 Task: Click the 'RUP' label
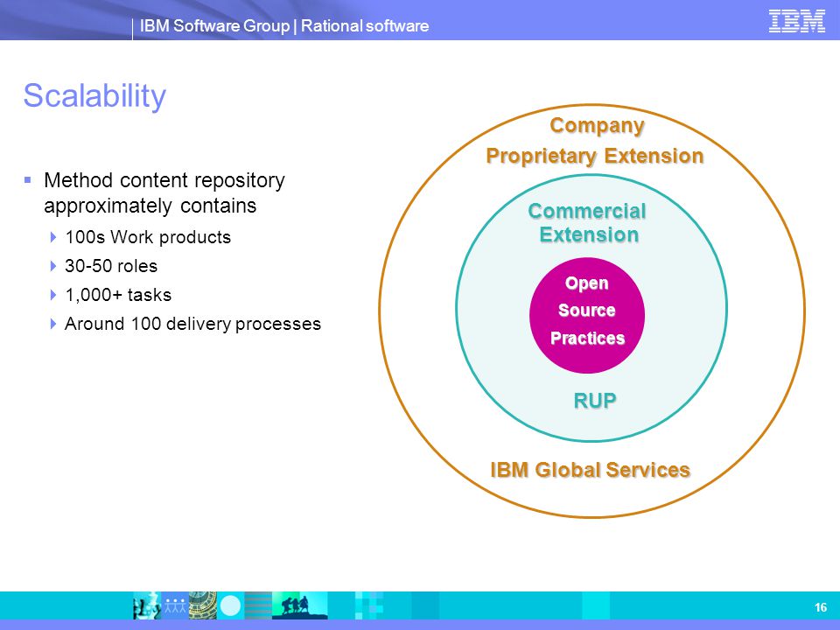(x=595, y=400)
